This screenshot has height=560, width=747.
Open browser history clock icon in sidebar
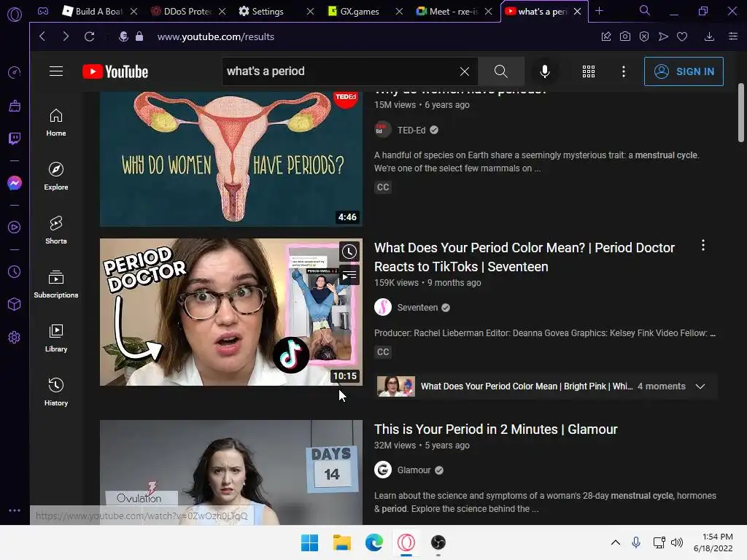click(x=15, y=271)
